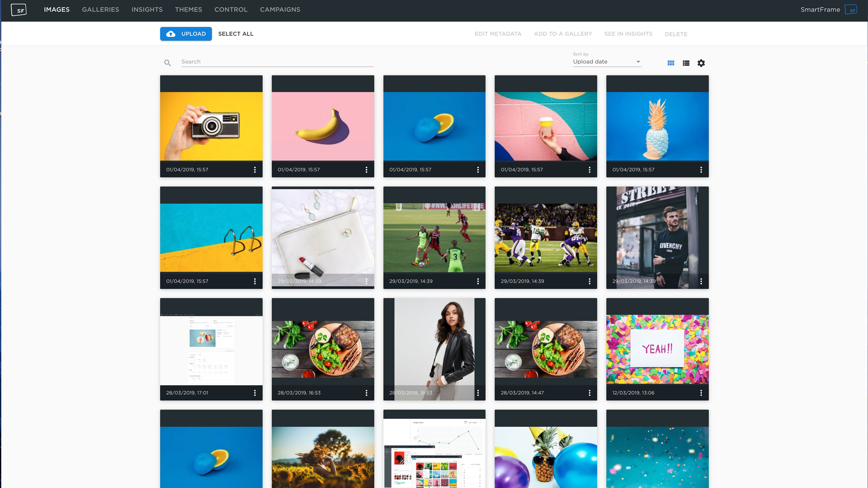The image size is (868, 488).
Task: Open three-dot menu on the banana image
Action: [x=367, y=170]
